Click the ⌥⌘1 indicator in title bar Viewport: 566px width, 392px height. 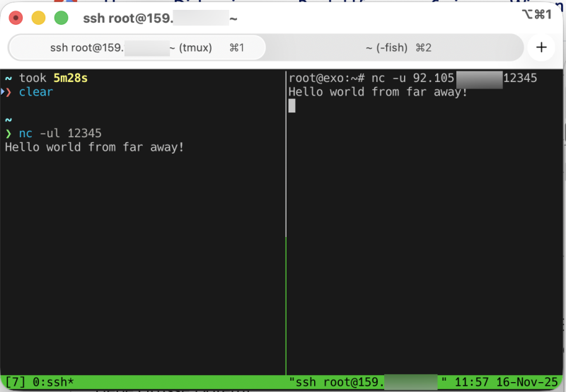[535, 14]
